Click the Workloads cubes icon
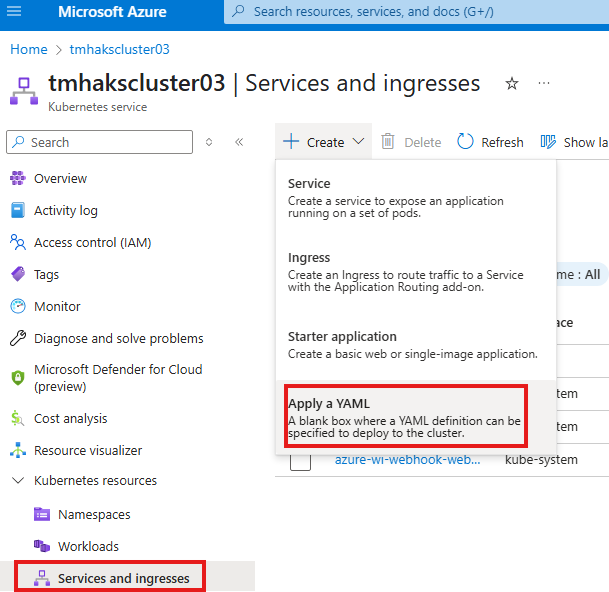Viewport: 609px width, 592px height. (42, 546)
